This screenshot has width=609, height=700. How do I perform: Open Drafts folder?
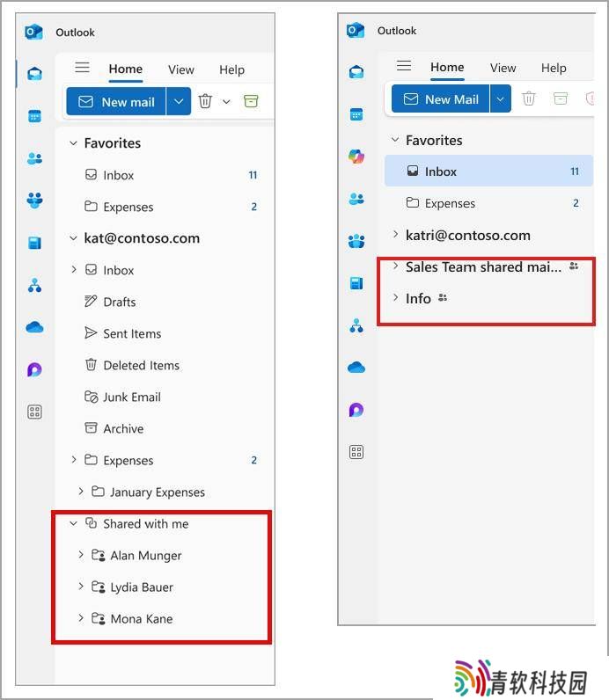[x=110, y=302]
